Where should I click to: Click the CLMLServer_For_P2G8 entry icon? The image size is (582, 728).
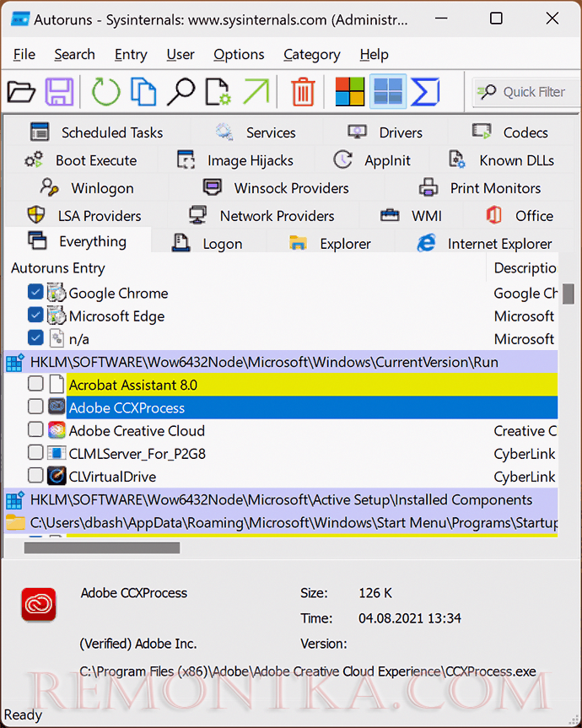click(x=57, y=453)
